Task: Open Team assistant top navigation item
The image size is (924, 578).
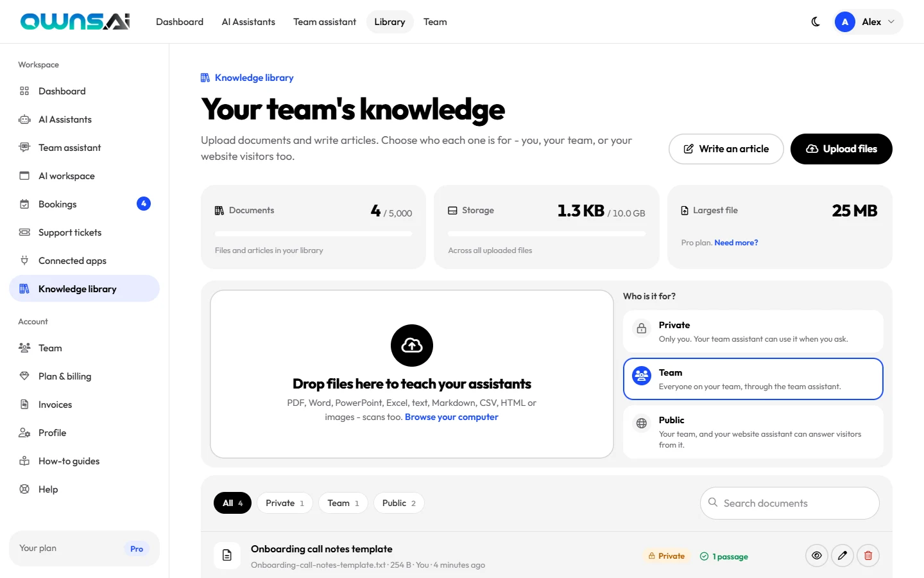Action: coord(325,22)
